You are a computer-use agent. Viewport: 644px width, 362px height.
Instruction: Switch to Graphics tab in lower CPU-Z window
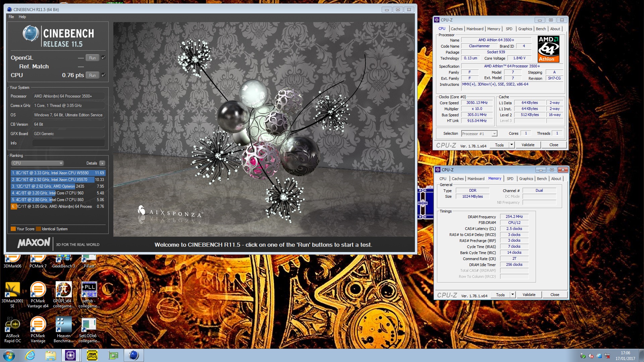click(x=526, y=179)
